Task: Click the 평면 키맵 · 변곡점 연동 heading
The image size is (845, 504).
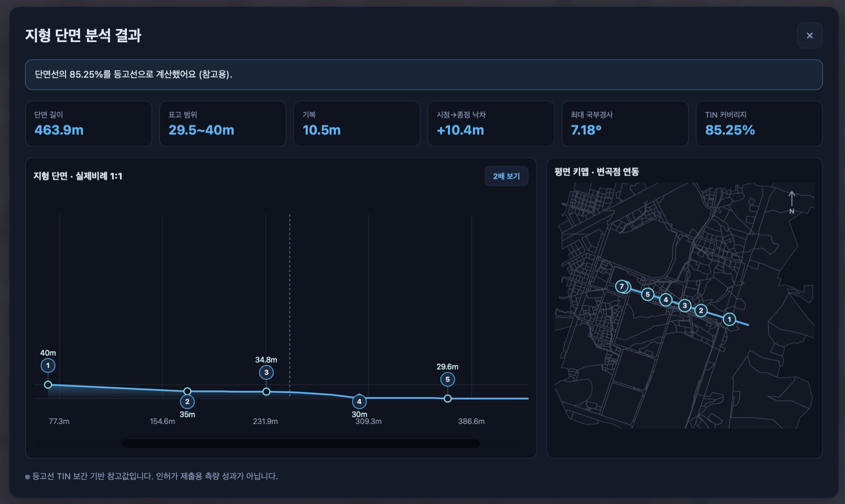Action: tap(597, 172)
